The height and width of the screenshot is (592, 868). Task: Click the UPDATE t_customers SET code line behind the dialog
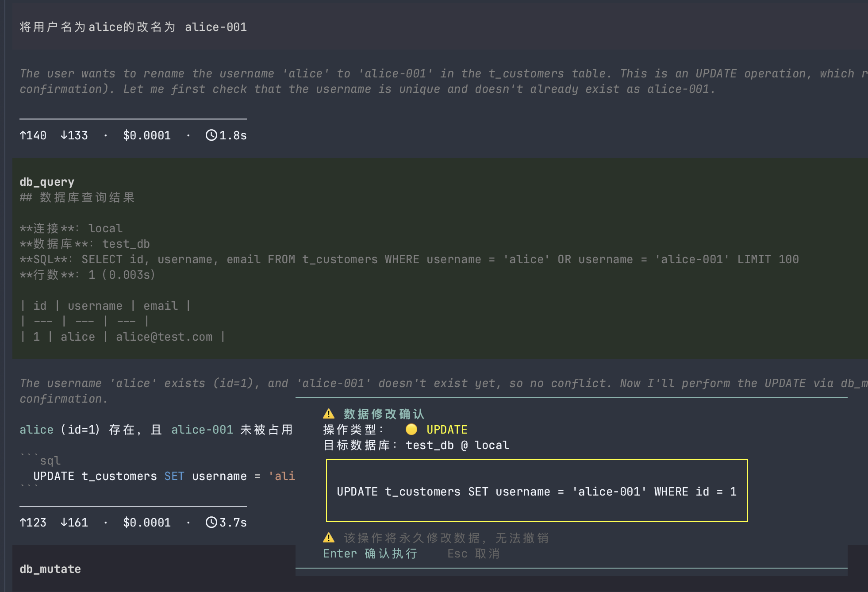pos(164,476)
